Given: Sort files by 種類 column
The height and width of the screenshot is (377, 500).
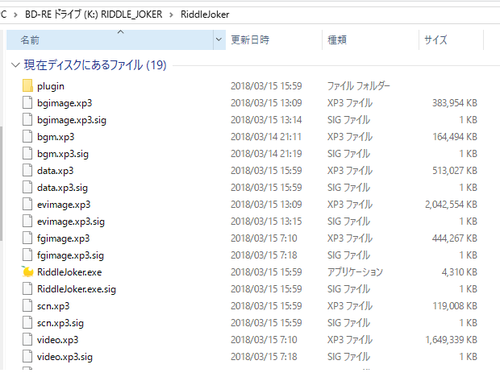Looking at the screenshot, I should (x=370, y=40).
